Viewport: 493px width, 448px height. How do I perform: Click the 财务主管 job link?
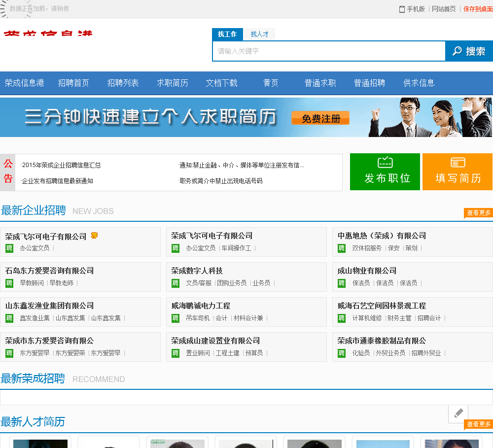[399, 318]
